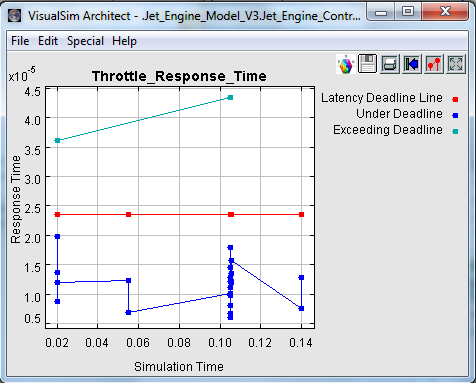Open the Special menu
The height and width of the screenshot is (383, 476).
85,41
